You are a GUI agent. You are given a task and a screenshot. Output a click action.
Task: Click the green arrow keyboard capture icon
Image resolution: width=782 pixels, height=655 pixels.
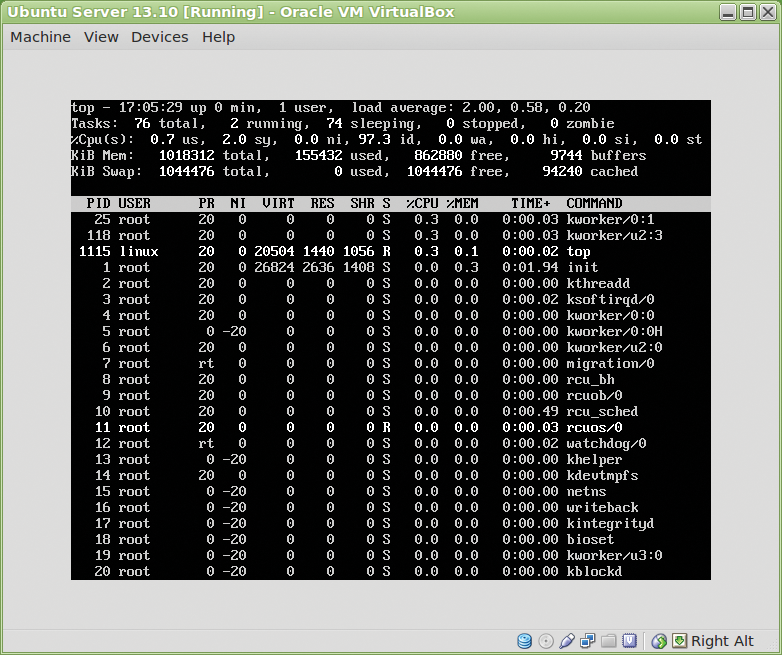pos(679,641)
